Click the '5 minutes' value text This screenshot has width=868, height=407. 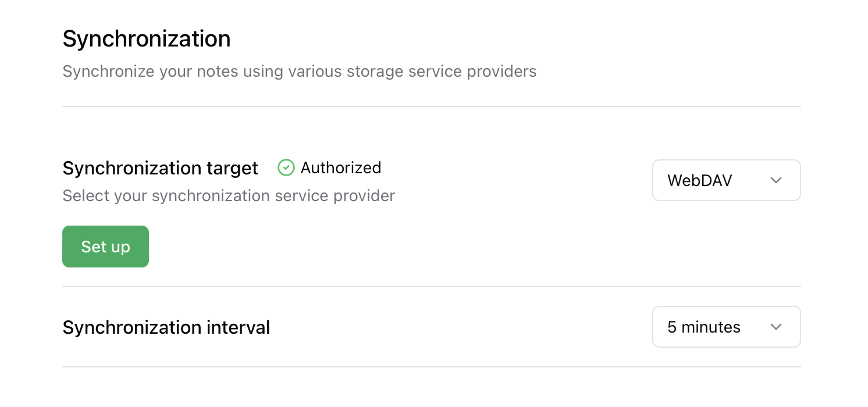tap(703, 327)
